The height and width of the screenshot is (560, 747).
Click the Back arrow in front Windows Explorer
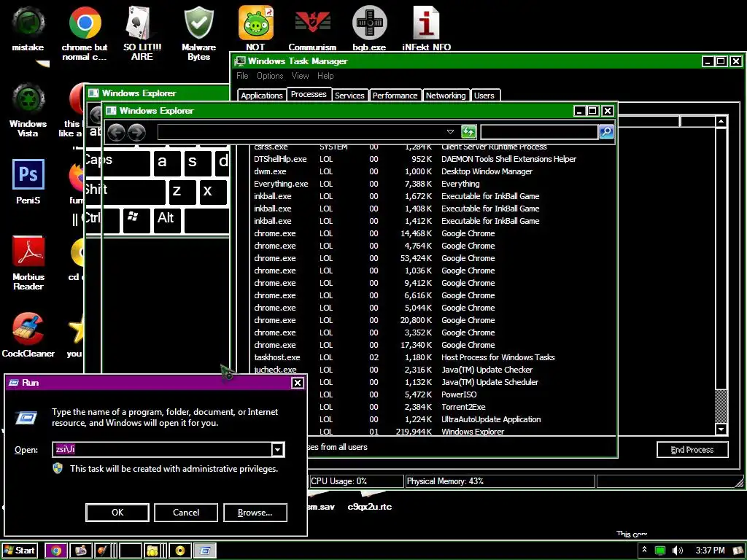click(116, 132)
